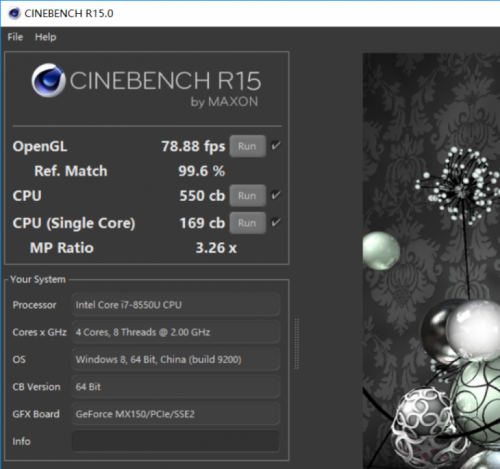Toggle the OpenGL test checkbox
The image size is (500, 469).
[x=276, y=146]
